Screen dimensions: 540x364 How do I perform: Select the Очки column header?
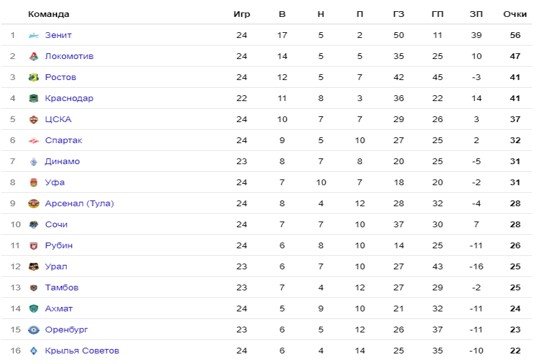tap(515, 14)
